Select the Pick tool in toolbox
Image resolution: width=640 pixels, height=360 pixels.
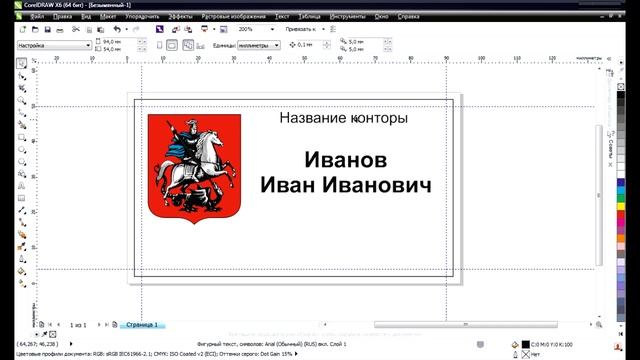(x=22, y=63)
